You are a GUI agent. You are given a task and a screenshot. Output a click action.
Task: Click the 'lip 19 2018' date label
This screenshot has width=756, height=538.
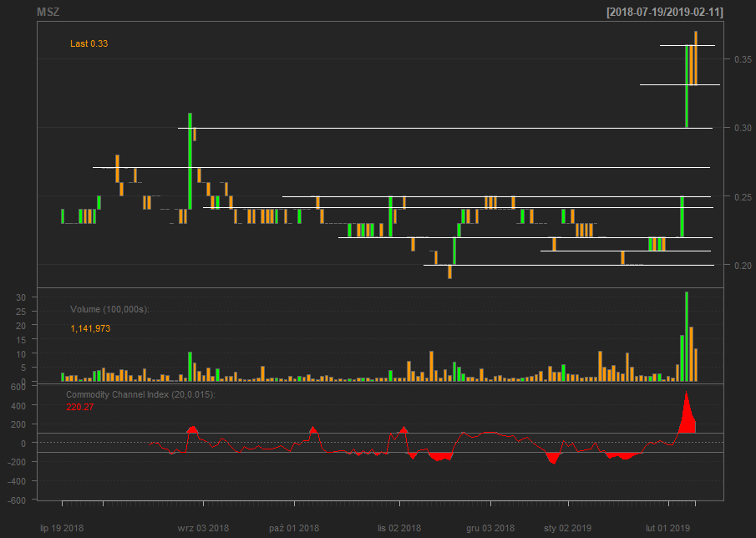coord(62,528)
